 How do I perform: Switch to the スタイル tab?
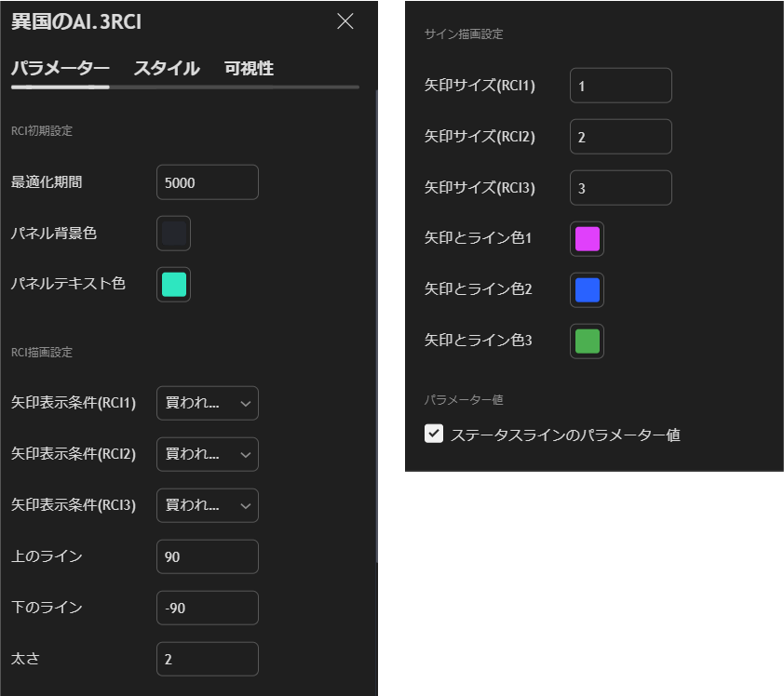coord(167,68)
